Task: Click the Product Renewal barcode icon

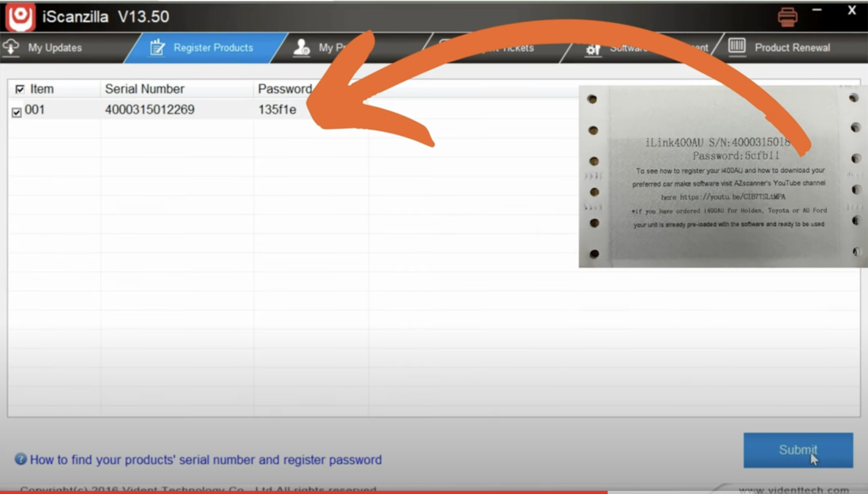Action: point(737,46)
